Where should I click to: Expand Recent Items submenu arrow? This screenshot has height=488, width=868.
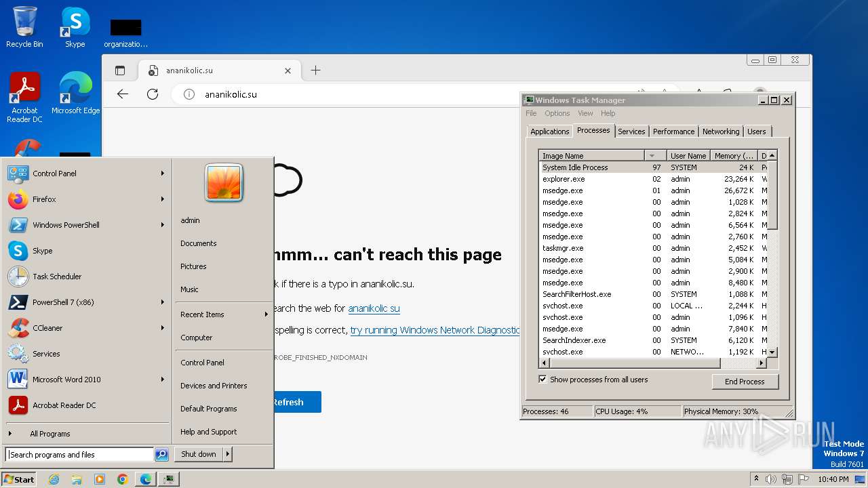coord(267,314)
